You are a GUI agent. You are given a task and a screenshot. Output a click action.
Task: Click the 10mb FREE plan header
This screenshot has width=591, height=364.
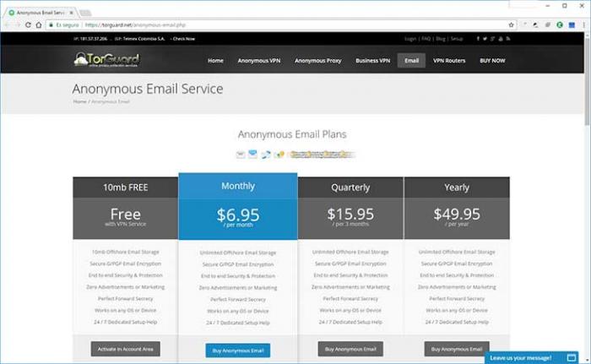coord(126,187)
